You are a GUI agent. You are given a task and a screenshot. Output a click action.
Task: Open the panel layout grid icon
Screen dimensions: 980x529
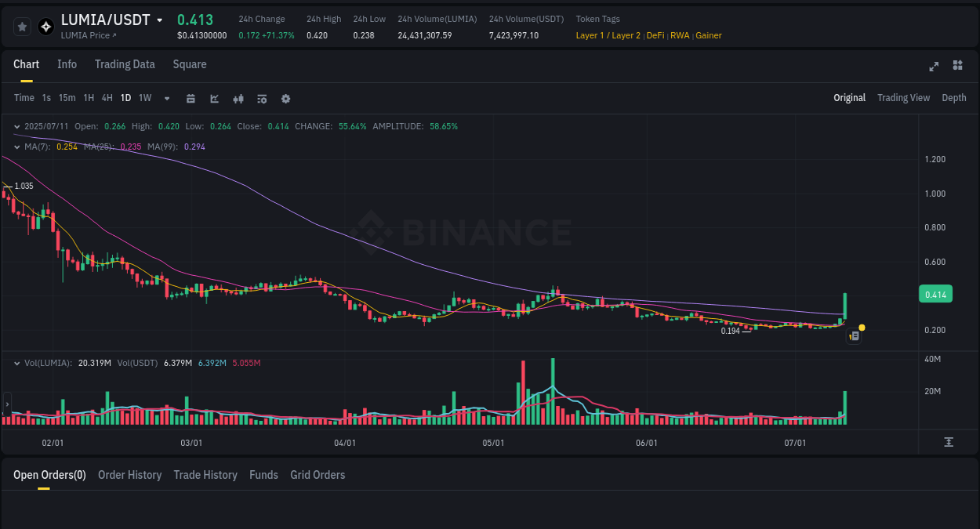tap(957, 66)
